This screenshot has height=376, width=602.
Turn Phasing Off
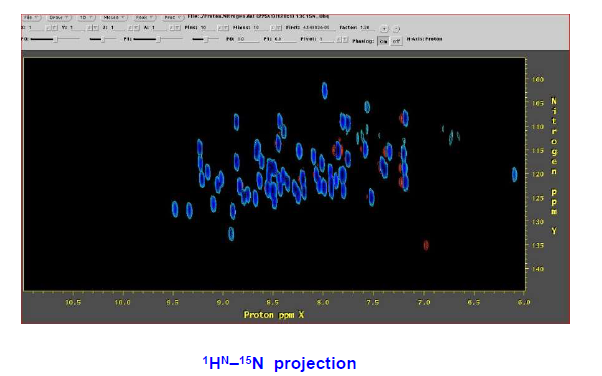point(396,41)
